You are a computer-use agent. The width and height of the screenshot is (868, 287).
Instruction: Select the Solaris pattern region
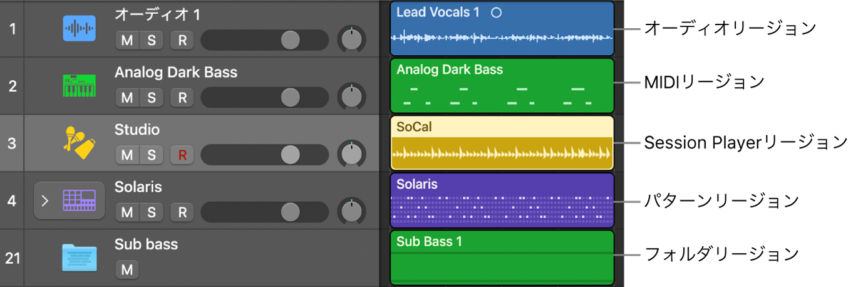(502, 201)
